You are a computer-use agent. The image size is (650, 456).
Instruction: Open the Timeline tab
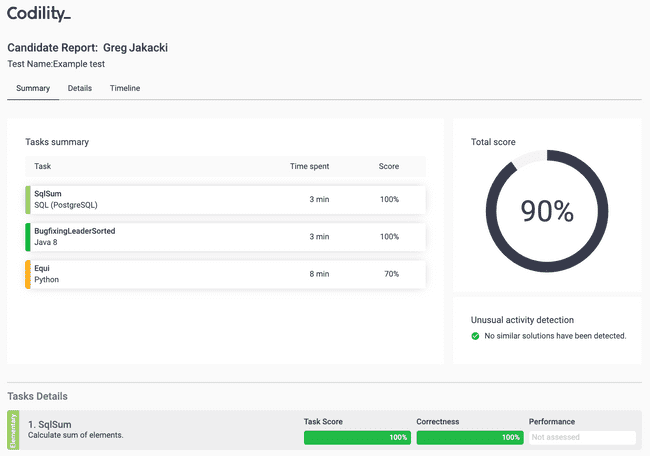[125, 88]
